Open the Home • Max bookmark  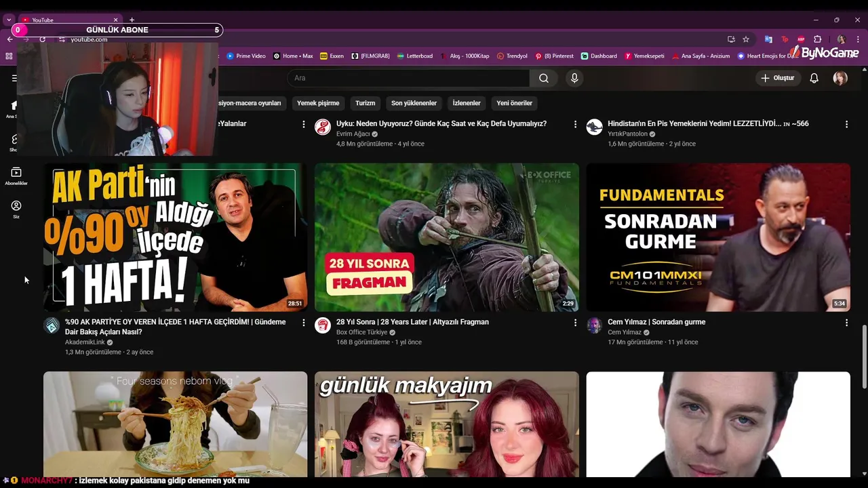pyautogui.click(x=293, y=56)
